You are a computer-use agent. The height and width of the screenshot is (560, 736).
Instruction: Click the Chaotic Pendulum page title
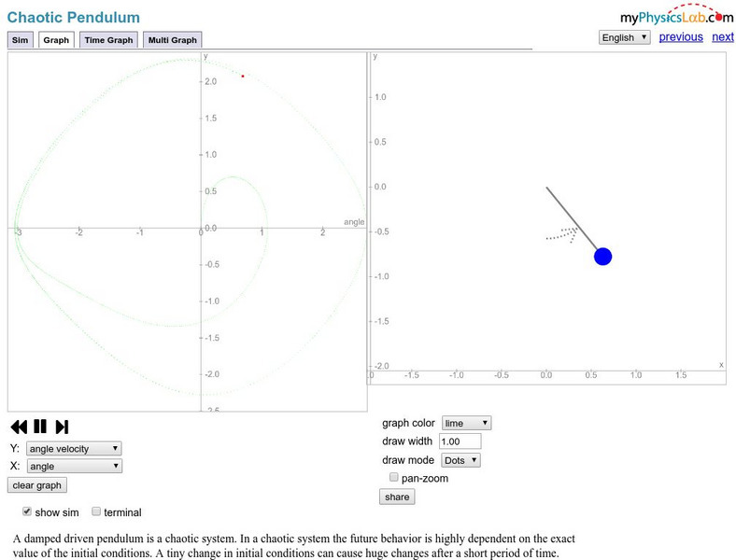(74, 18)
